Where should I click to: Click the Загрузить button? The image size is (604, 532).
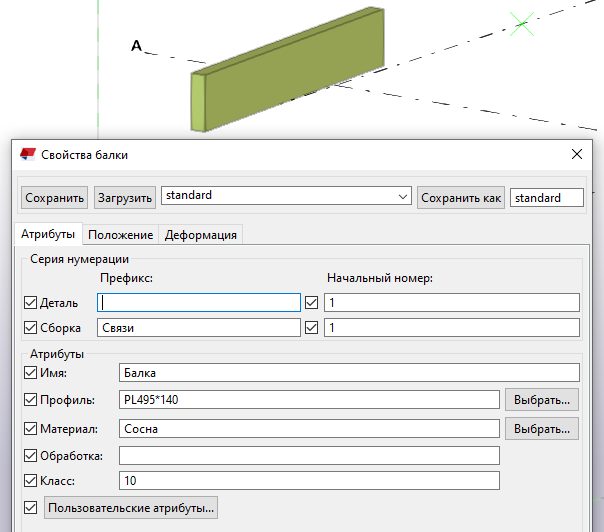click(x=125, y=198)
